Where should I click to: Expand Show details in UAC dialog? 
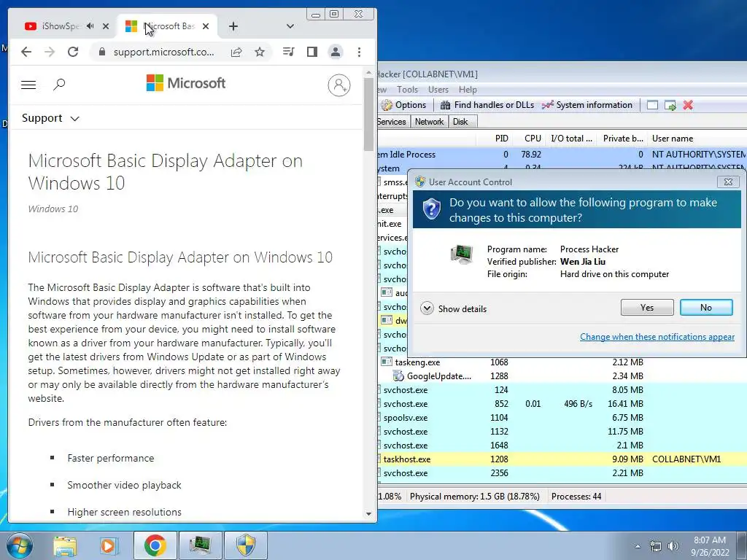click(x=454, y=308)
